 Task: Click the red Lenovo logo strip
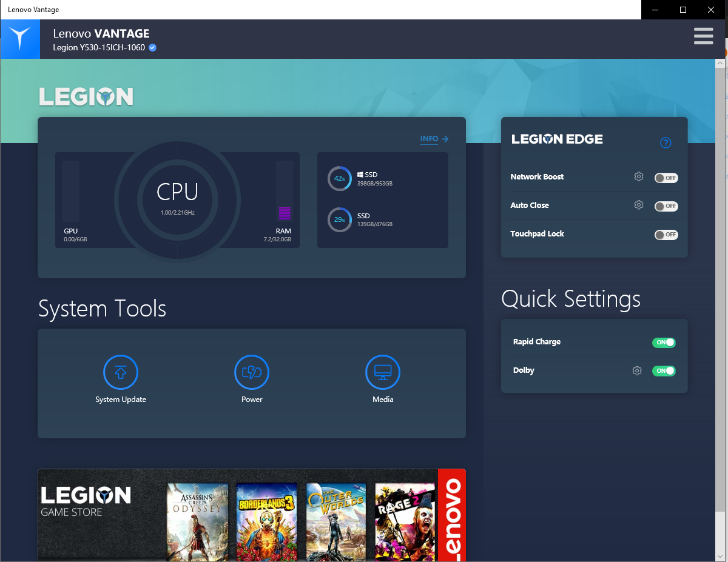(451, 515)
